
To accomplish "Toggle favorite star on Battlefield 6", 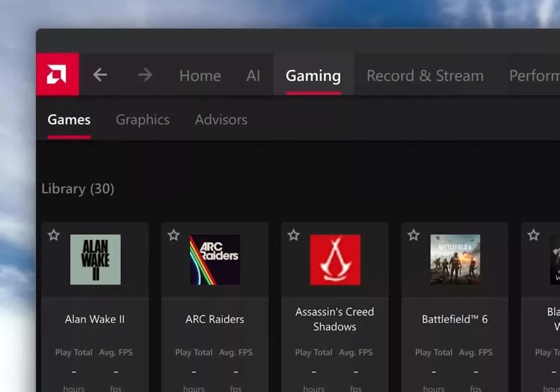I will (414, 235).
